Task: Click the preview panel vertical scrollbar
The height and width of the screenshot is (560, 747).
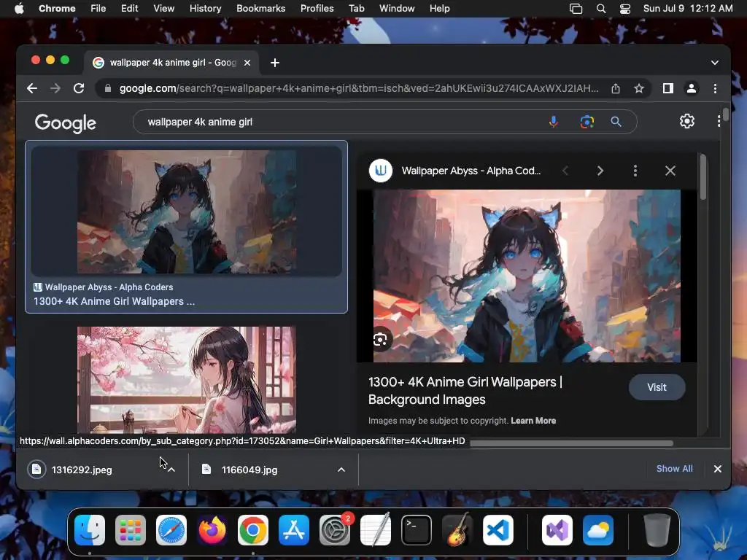Action: coord(703,176)
